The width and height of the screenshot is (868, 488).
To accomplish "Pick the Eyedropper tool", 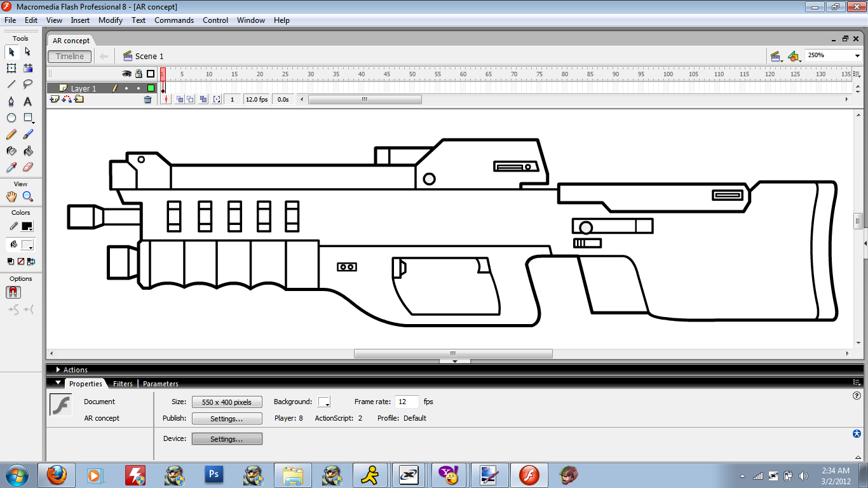I will point(11,168).
